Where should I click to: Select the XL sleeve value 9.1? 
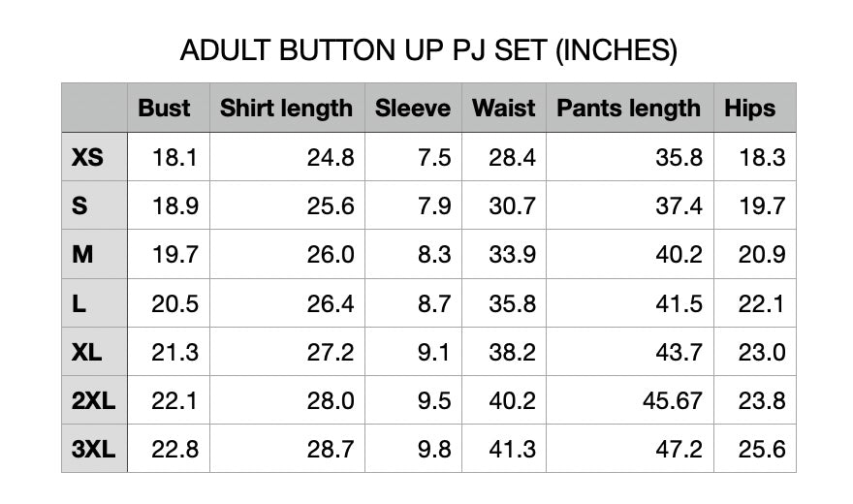(433, 352)
